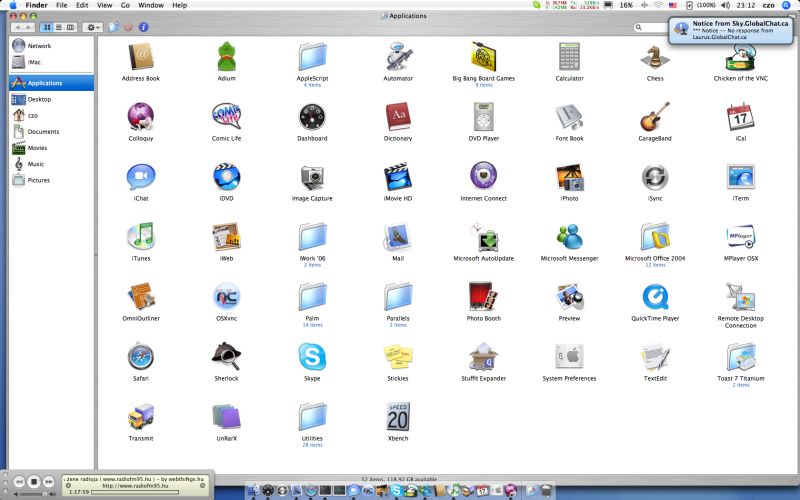
Task: Select the Dictionary app icon
Action: click(x=398, y=116)
